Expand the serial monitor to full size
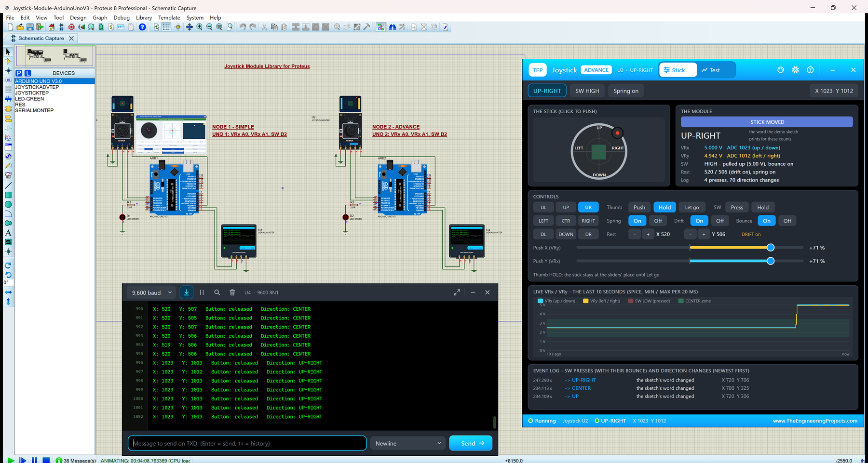868x463 pixels. pyautogui.click(x=457, y=292)
